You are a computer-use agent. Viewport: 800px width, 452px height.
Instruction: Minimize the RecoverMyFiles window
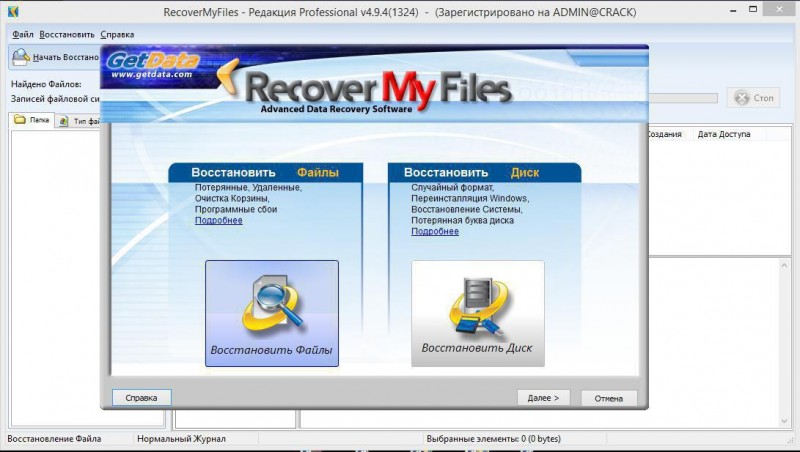[x=733, y=10]
